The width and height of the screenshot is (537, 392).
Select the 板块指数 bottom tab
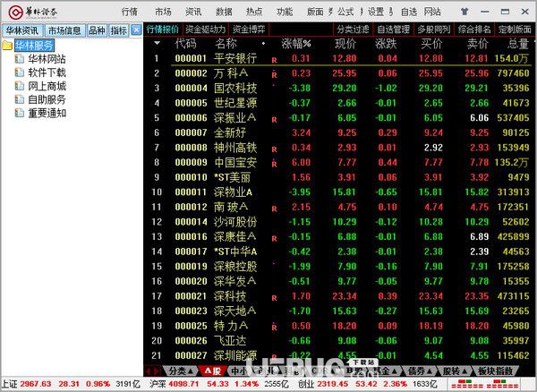[495, 371]
